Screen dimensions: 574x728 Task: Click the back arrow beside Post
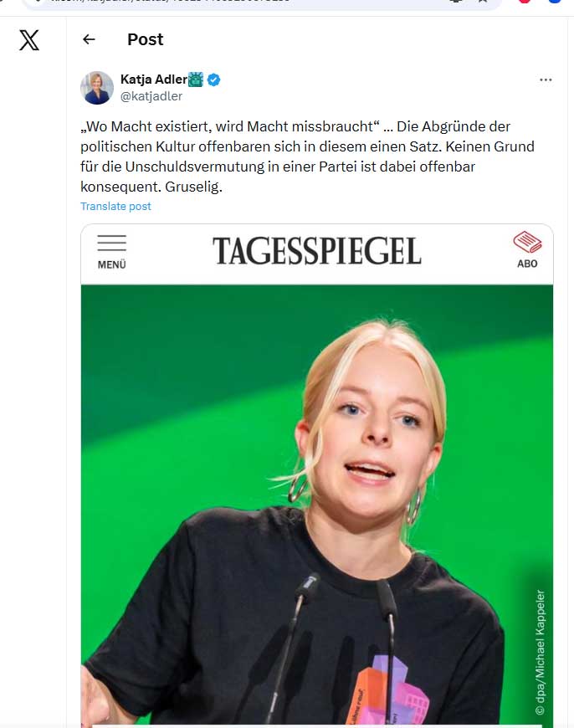tap(89, 39)
